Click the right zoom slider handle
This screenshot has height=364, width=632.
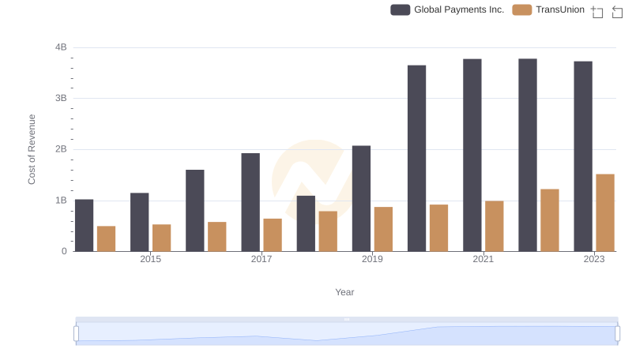pyautogui.click(x=617, y=334)
